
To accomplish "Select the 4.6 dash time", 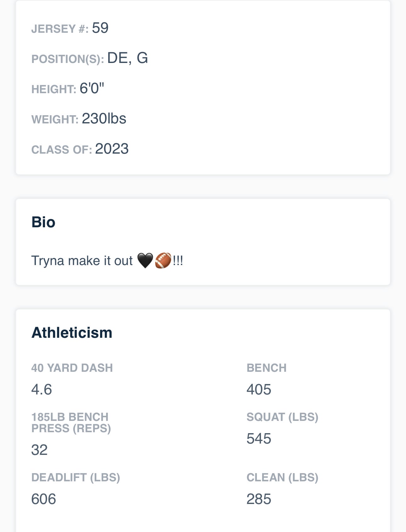I will [x=42, y=389].
